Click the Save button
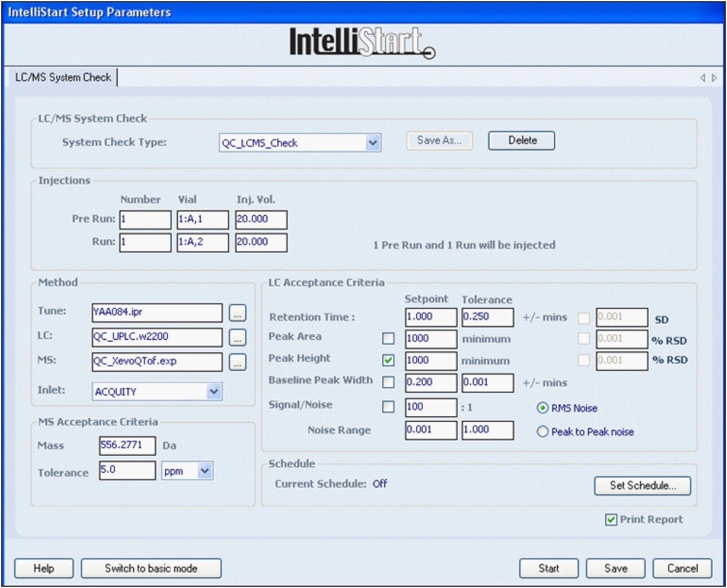The width and height of the screenshot is (727, 588). 616,569
